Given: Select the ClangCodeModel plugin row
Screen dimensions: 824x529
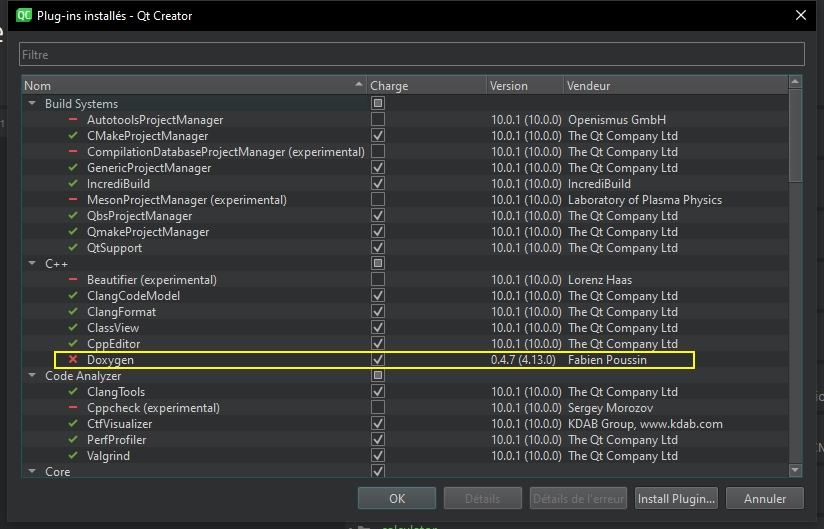Looking at the screenshot, I should [405, 296].
